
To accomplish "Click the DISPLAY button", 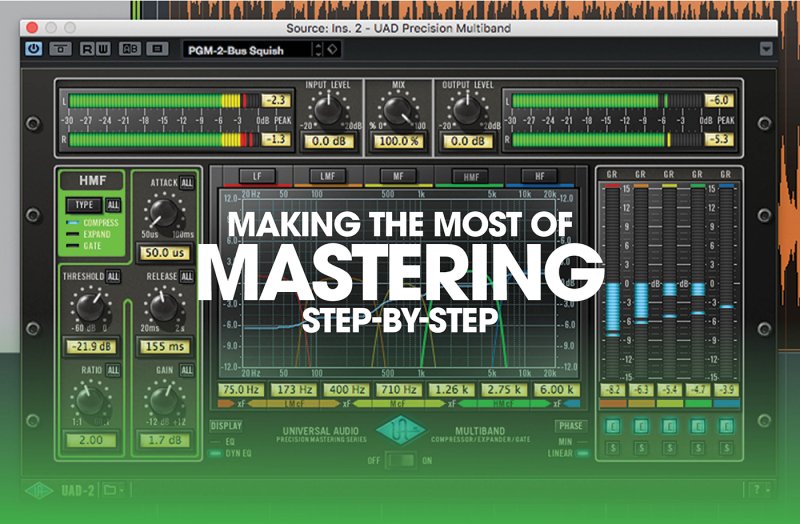I will pos(226,426).
